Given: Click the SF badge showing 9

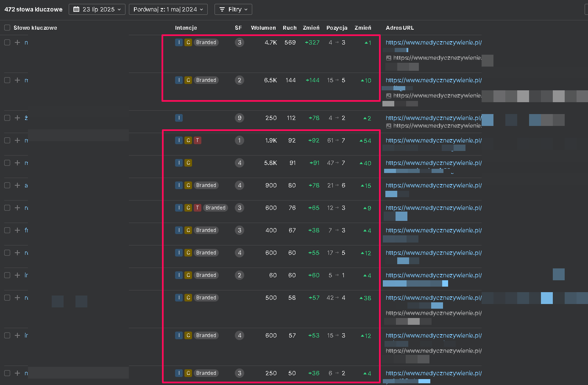Looking at the screenshot, I should coord(240,118).
